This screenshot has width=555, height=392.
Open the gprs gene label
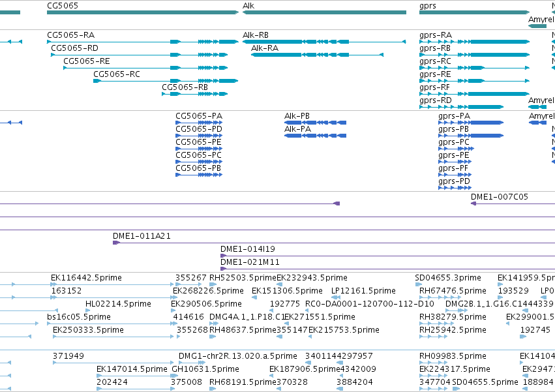(x=428, y=6)
